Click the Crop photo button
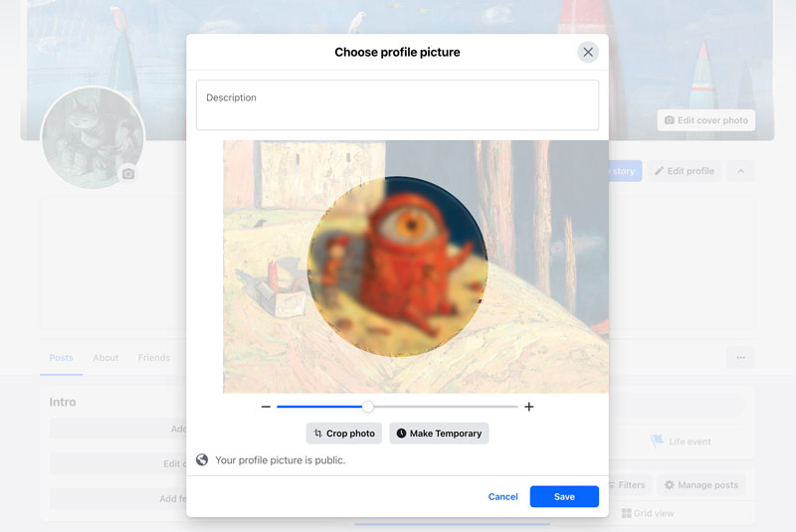796x532 pixels. pyautogui.click(x=344, y=434)
